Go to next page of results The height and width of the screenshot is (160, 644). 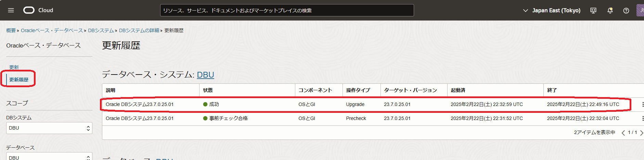tap(641, 133)
